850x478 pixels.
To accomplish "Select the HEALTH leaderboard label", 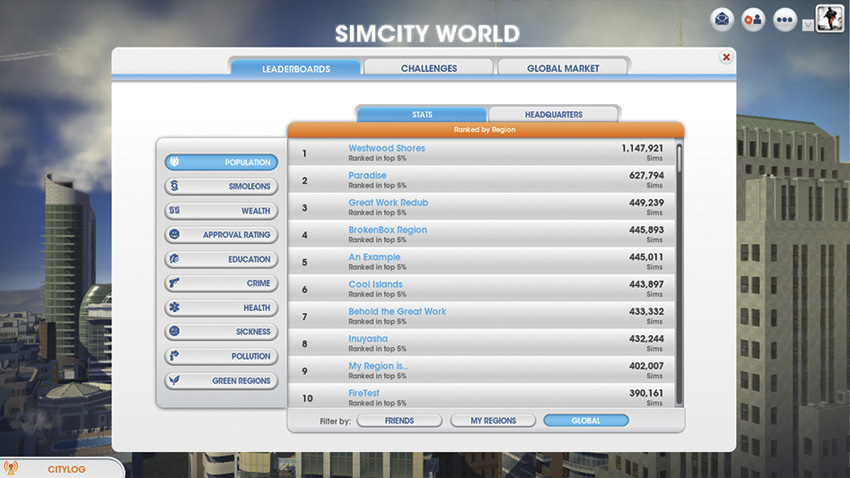I will click(x=256, y=308).
